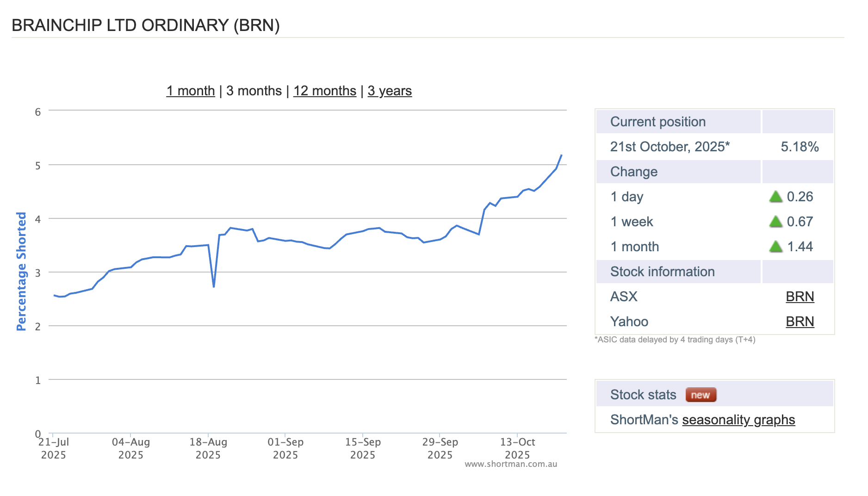Select the 3 months chart range

point(254,91)
